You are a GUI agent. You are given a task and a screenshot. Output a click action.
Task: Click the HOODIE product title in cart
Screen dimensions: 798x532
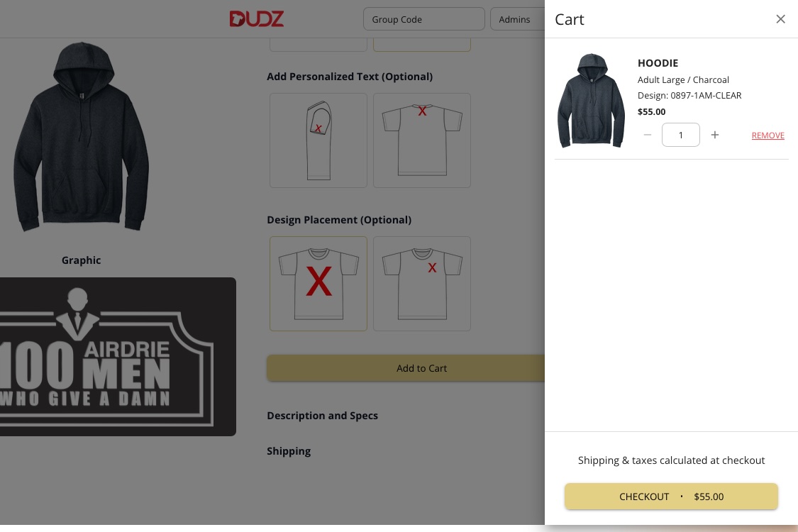[658, 63]
